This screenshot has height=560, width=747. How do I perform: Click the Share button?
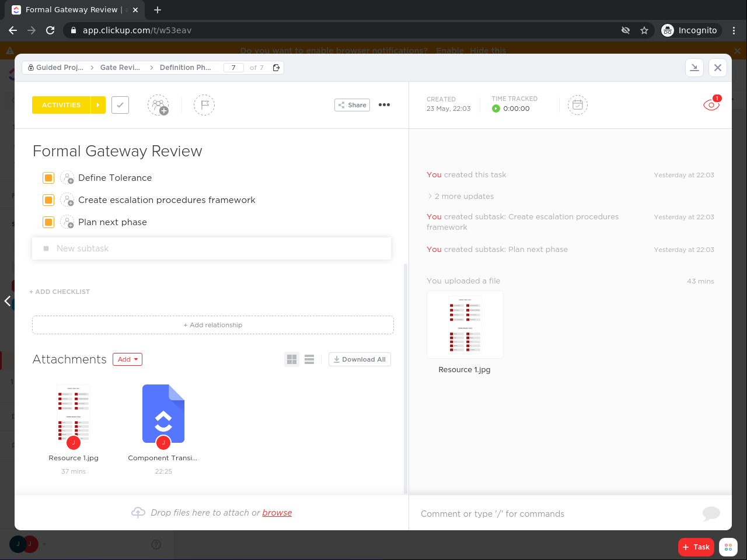tap(352, 105)
